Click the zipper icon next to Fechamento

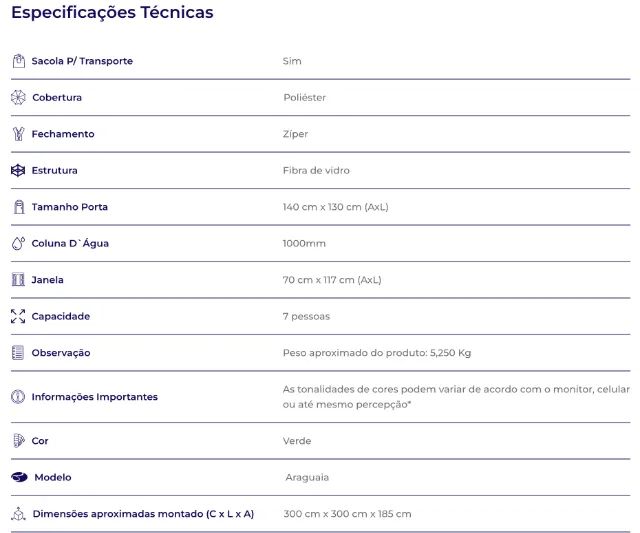pyautogui.click(x=18, y=134)
